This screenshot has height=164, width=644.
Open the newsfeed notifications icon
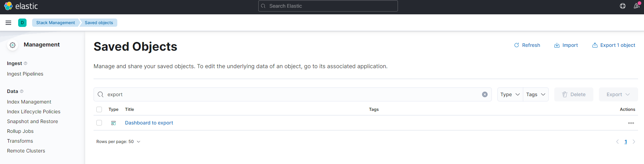(x=636, y=6)
